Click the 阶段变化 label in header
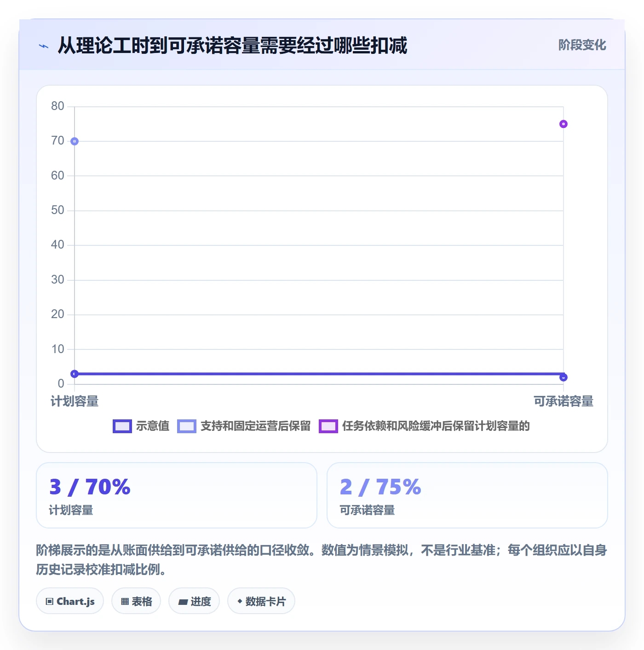 tap(582, 45)
